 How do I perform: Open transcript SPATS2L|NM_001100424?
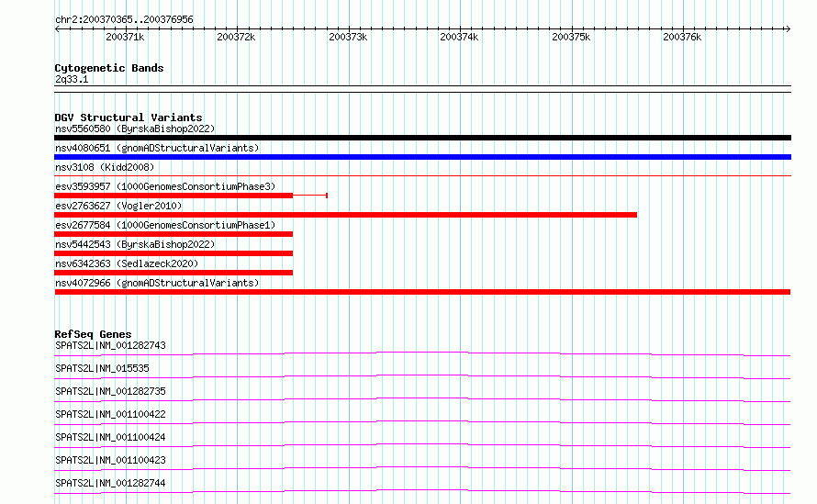(x=110, y=437)
